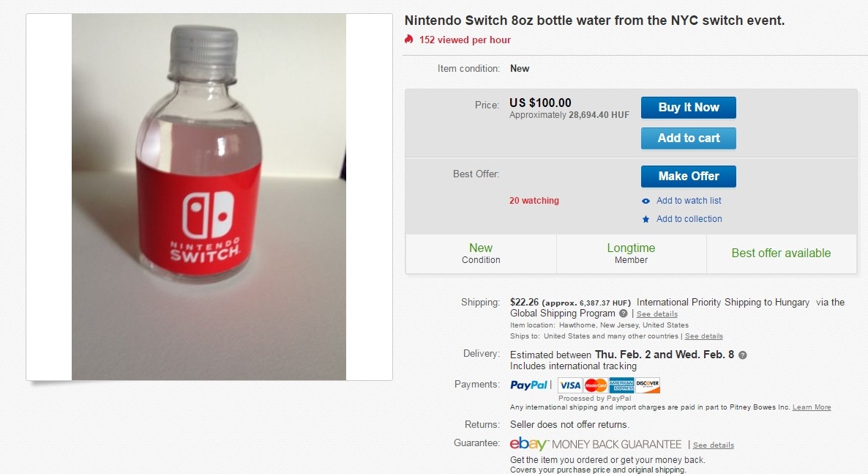Click the Nintendo Switch water bottle photo
This screenshot has height=474, width=868.
pyautogui.click(x=209, y=196)
